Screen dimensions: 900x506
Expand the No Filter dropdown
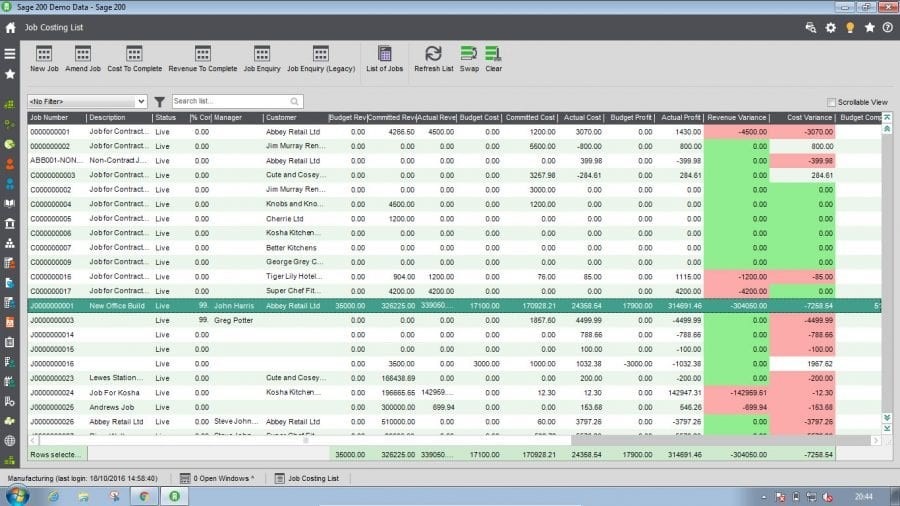coord(87,102)
